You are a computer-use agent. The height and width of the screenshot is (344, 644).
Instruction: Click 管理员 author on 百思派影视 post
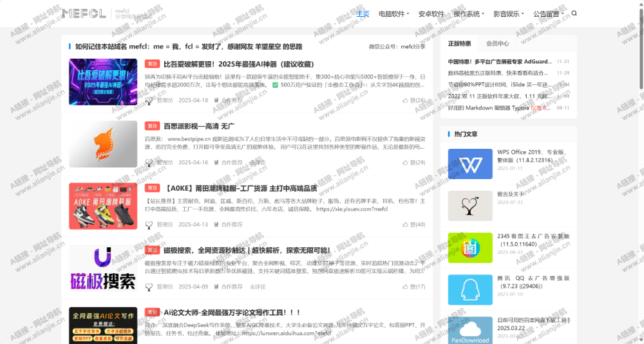click(x=165, y=162)
